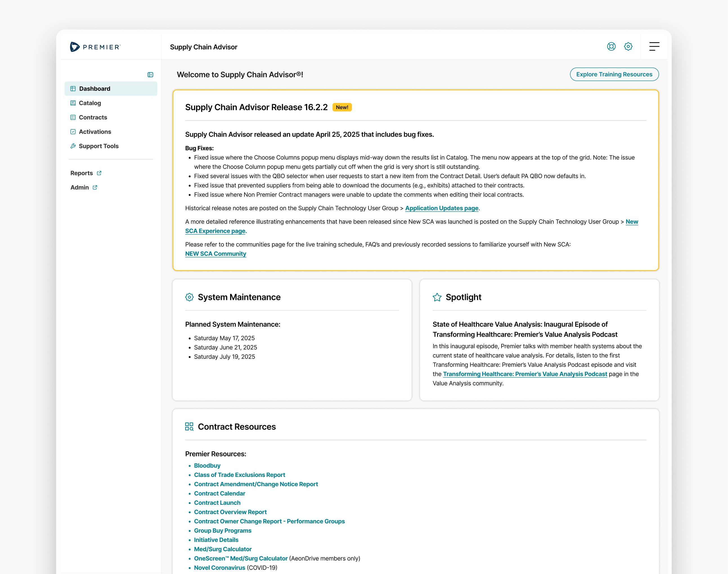This screenshot has height=574, width=728.
Task: Click the help lifebuoy icon in header
Action: [611, 46]
